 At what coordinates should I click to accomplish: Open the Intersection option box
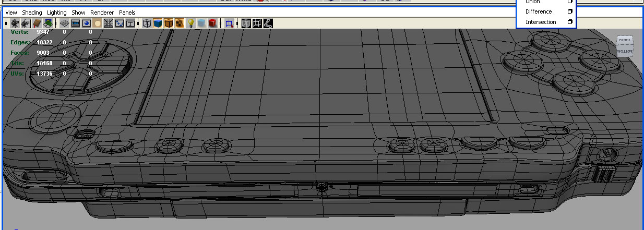[x=569, y=22]
